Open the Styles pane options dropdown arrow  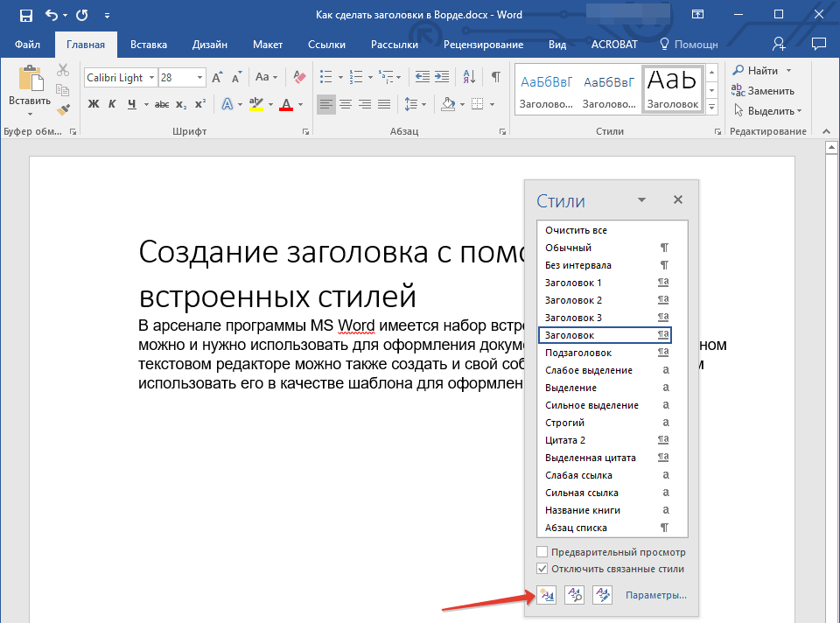641,200
